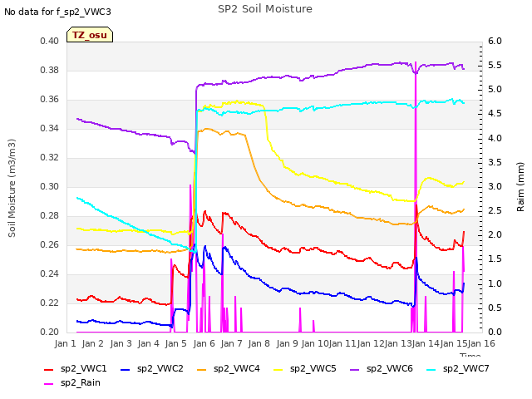This screenshot has width=532, height=399.
Task: Click the sp2_Rain legend label
Action: click(81, 382)
